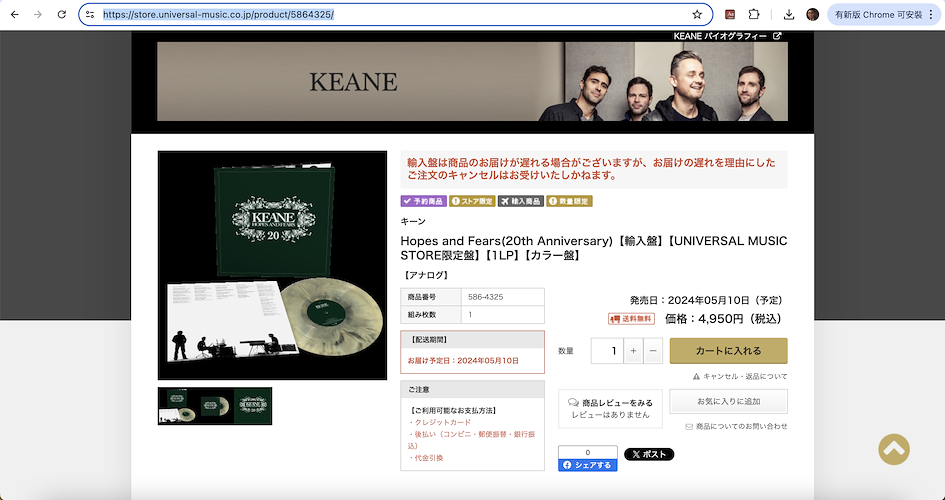Share on Facebook with シェアする button
Viewport: 945px width, 500px height.
click(588, 465)
